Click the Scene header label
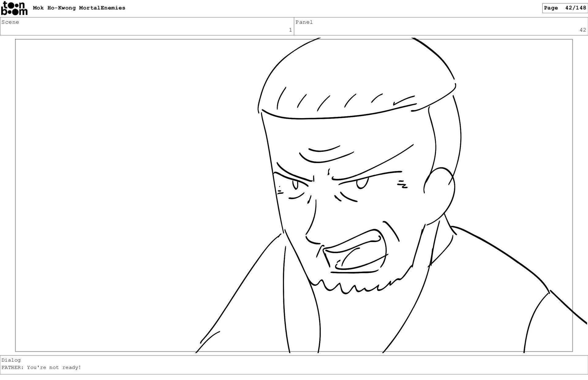The image size is (588, 380). coord(10,22)
